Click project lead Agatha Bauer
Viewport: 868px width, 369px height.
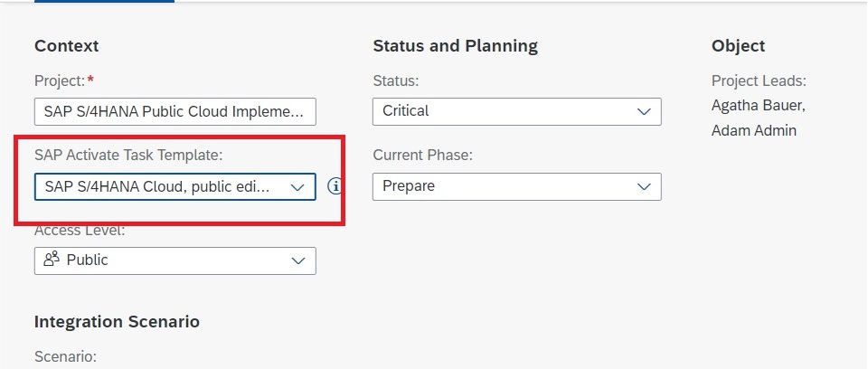(x=758, y=106)
